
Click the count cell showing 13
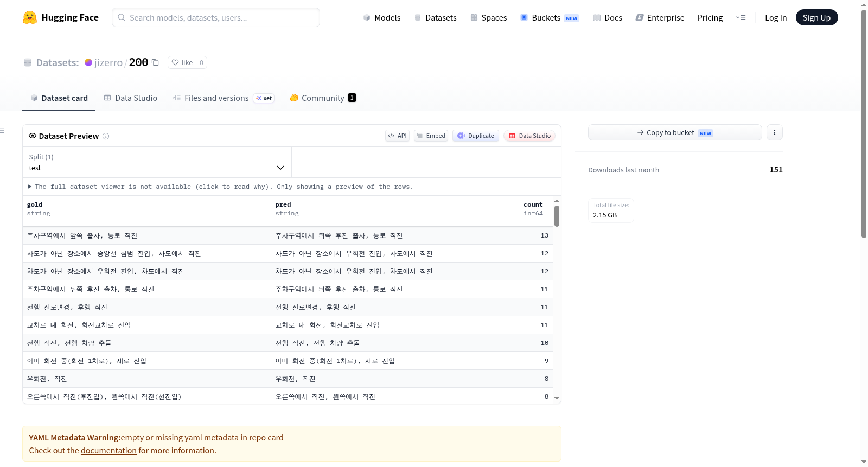coord(536,235)
